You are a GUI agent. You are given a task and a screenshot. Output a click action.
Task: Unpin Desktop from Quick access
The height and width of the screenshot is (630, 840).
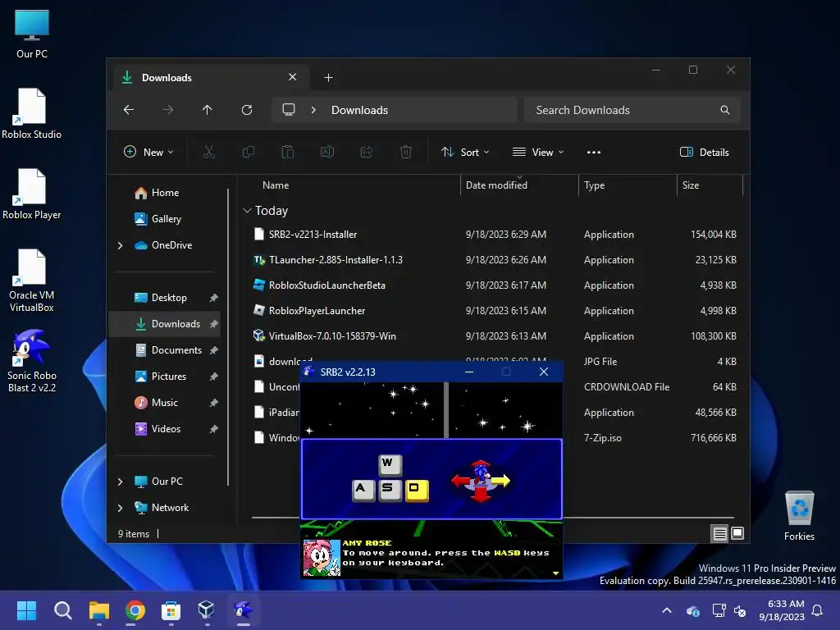214,298
